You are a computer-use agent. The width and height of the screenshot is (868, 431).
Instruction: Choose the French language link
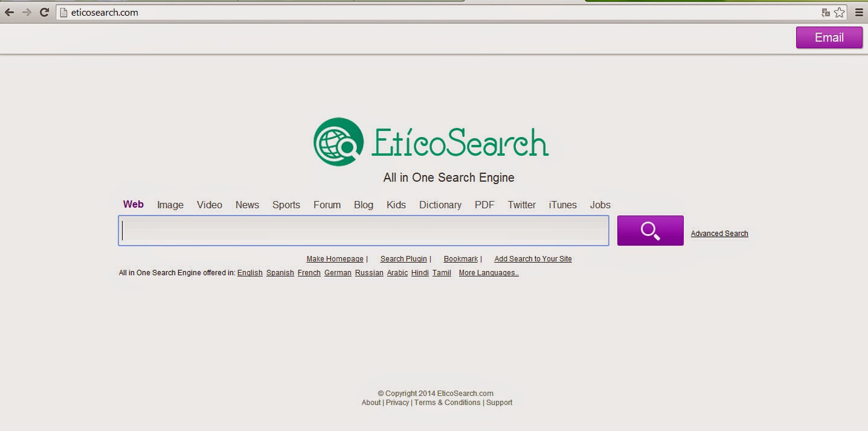coord(309,273)
